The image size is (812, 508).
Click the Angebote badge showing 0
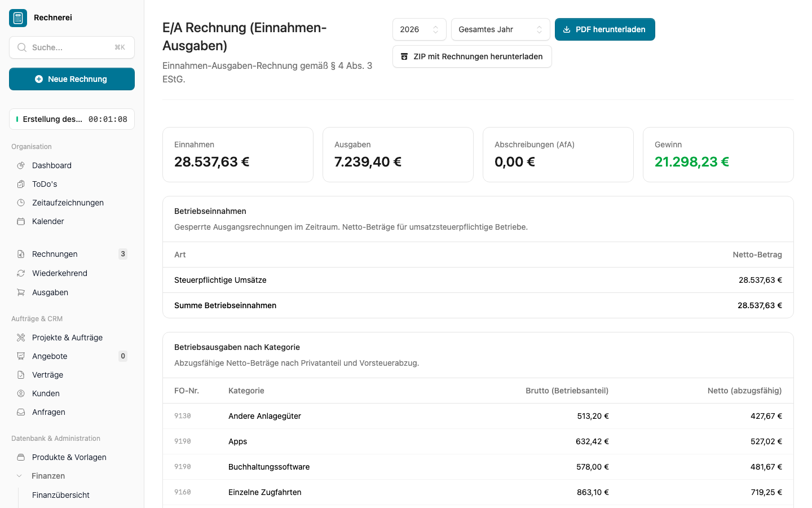coord(123,356)
